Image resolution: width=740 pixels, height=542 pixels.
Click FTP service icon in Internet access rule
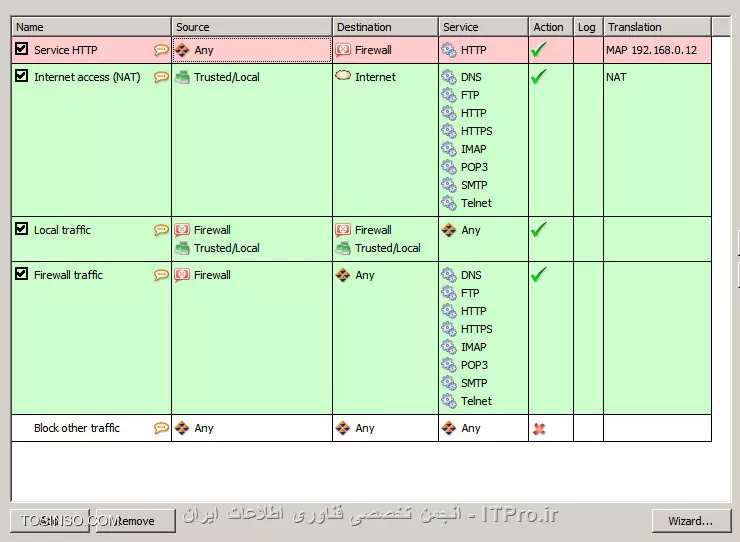click(449, 95)
